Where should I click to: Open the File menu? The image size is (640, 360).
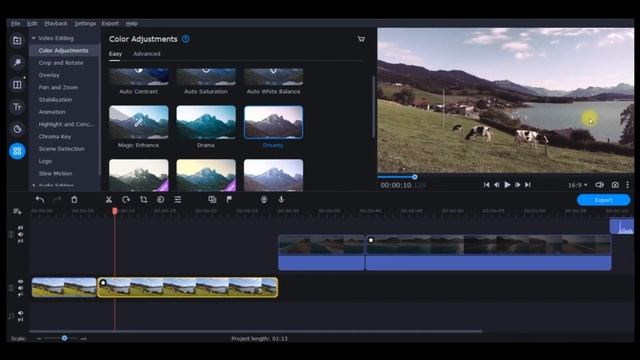(x=16, y=23)
